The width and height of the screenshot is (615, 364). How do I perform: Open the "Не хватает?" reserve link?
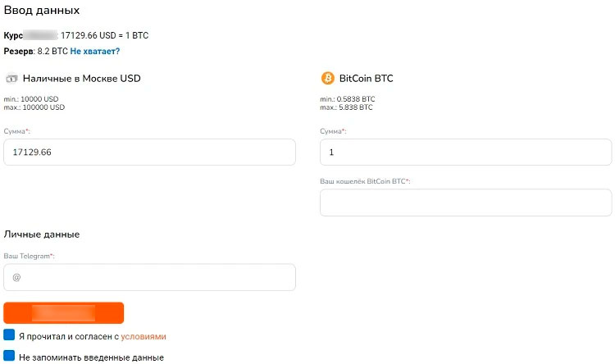click(x=94, y=51)
